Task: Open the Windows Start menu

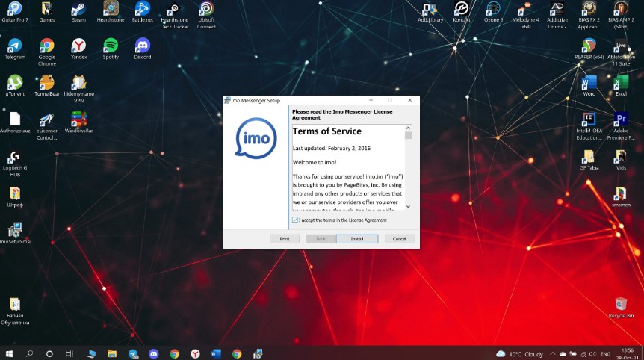Action: pos(9,353)
